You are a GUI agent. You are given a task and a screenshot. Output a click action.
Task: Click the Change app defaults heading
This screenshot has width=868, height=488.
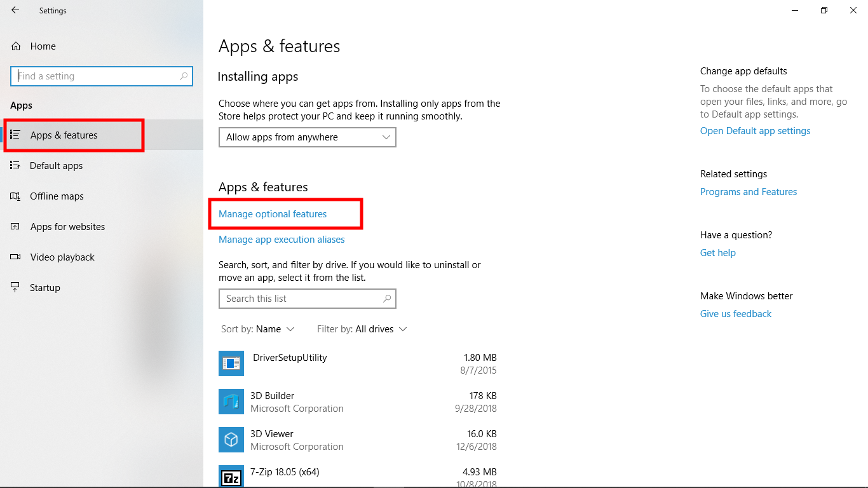743,71
